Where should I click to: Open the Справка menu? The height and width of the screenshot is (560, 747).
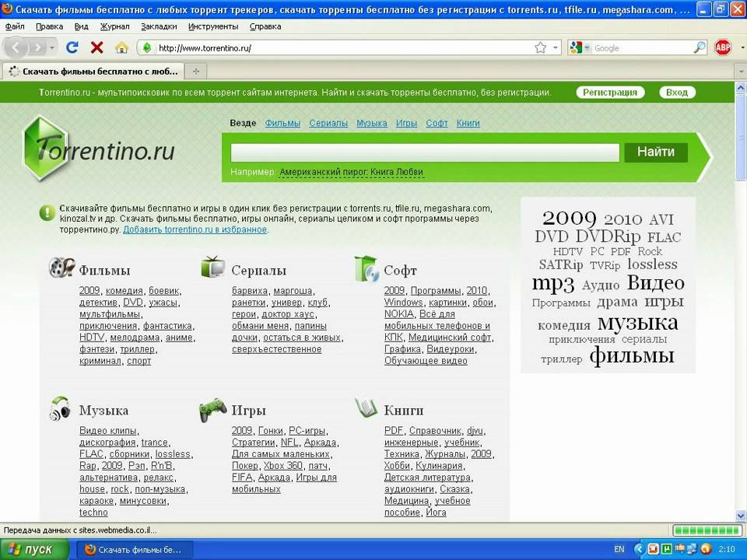click(x=265, y=26)
